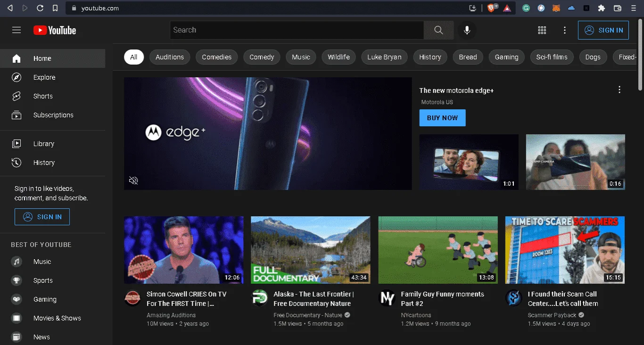The width and height of the screenshot is (644, 345).
Task: Open Subscriptions in the sidebar
Action: pyautogui.click(x=53, y=115)
